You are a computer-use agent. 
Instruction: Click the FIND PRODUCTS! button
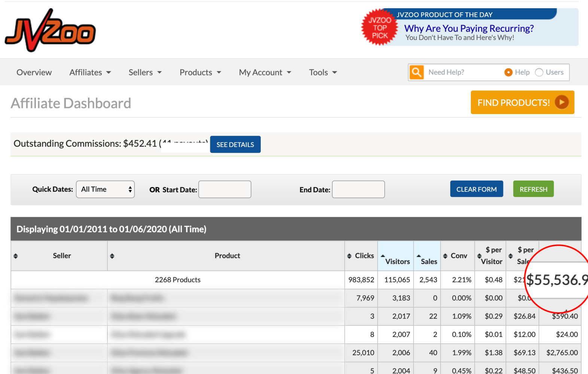click(523, 102)
